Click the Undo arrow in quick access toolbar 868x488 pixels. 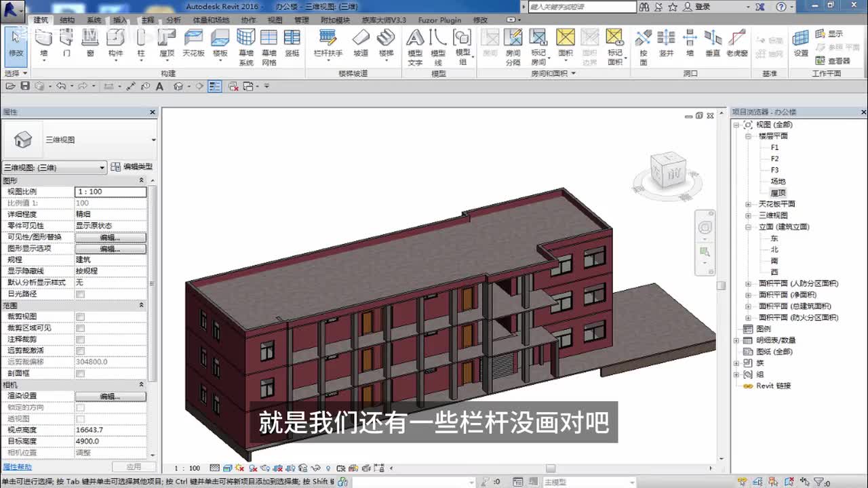pyautogui.click(x=61, y=86)
